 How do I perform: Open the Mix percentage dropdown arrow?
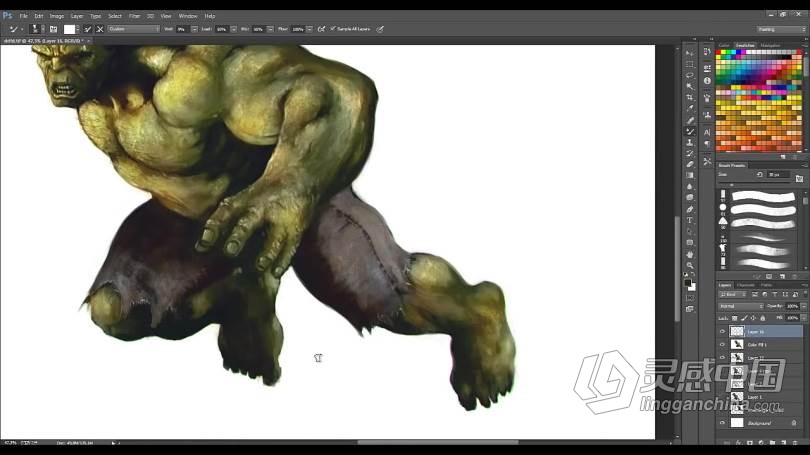pyautogui.click(x=270, y=29)
